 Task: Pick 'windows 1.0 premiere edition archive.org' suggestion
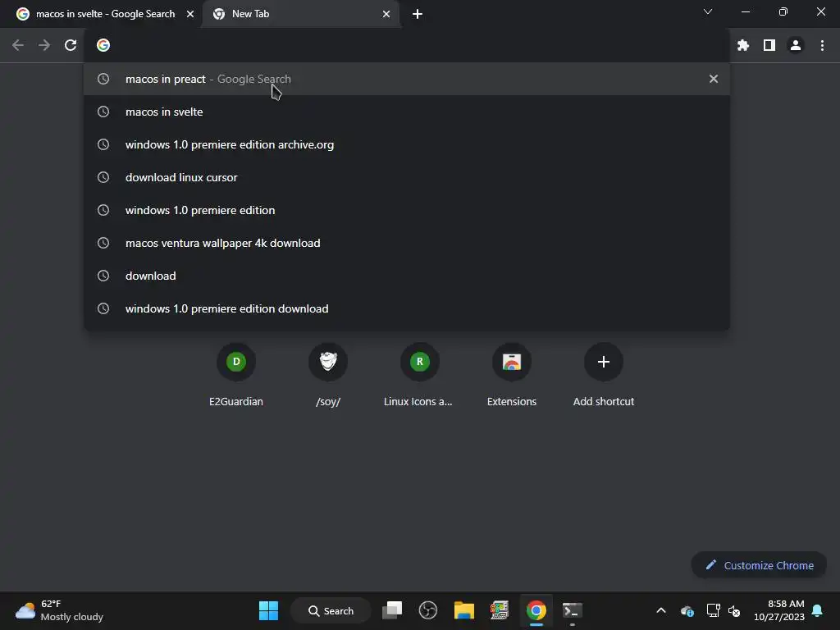coord(407,144)
